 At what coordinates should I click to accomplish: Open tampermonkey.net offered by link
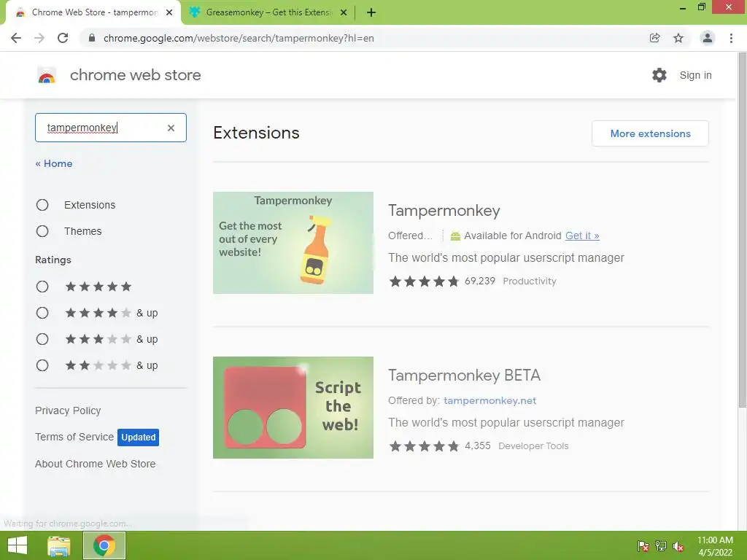(489, 400)
